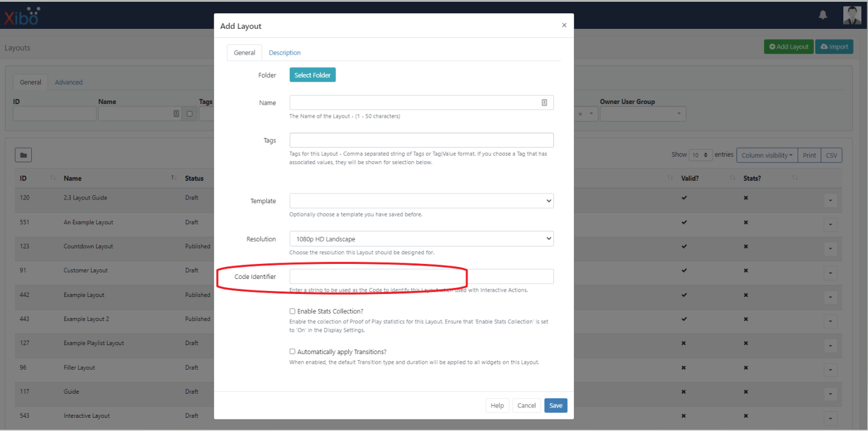The height and width of the screenshot is (431, 868).
Task: Open the folder browser icon above the layouts table
Action: [x=23, y=154]
